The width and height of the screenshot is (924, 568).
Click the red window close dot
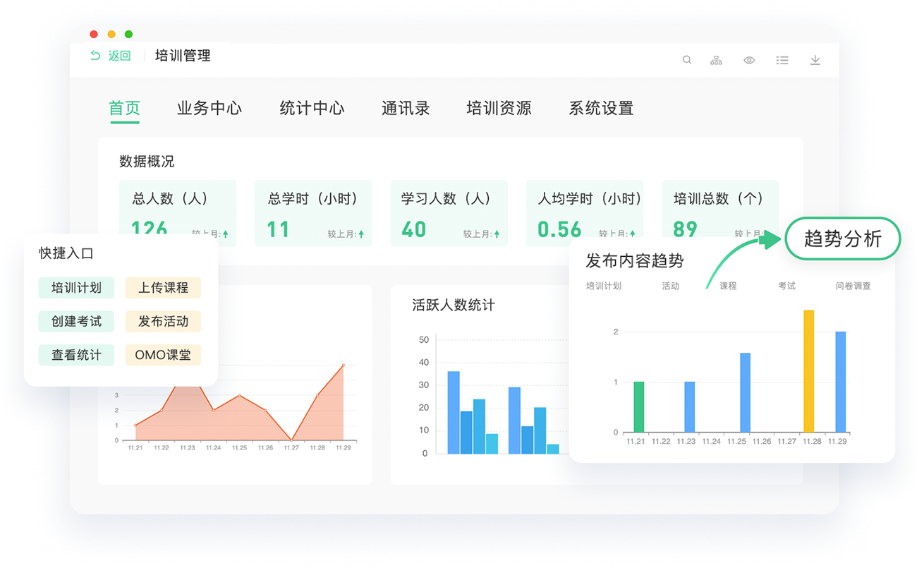[x=94, y=34]
